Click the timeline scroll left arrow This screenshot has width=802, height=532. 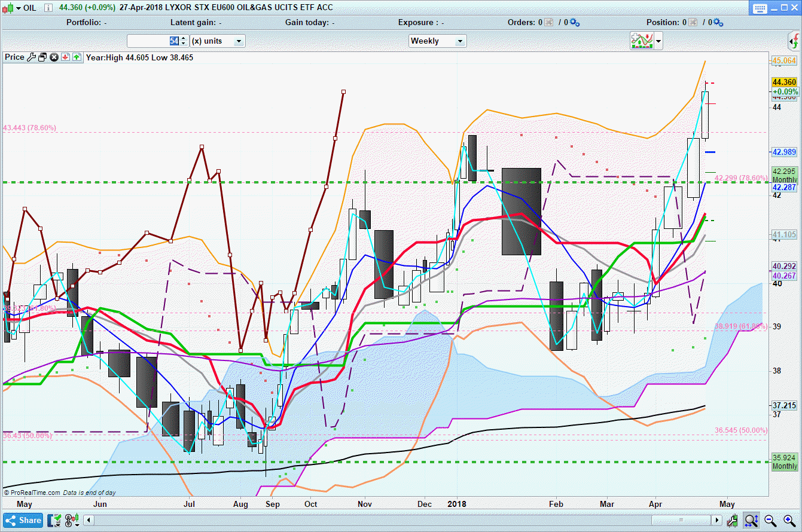pos(90,521)
